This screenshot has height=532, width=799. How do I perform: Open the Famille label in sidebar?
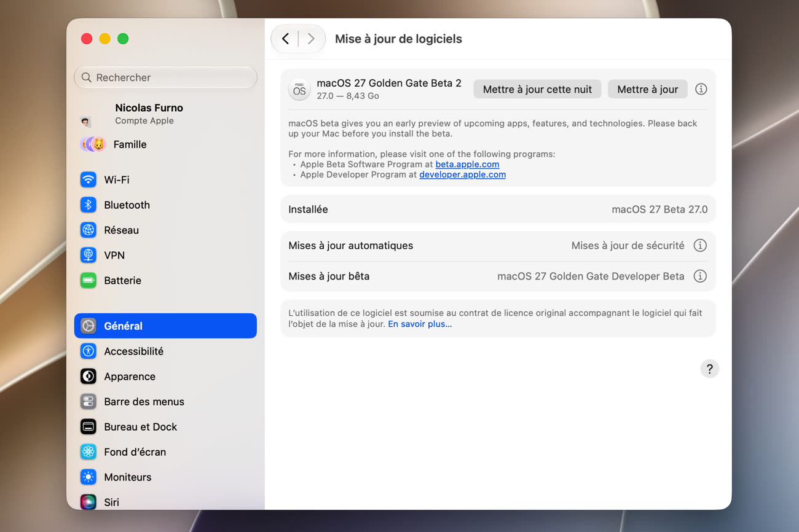pyautogui.click(x=130, y=144)
